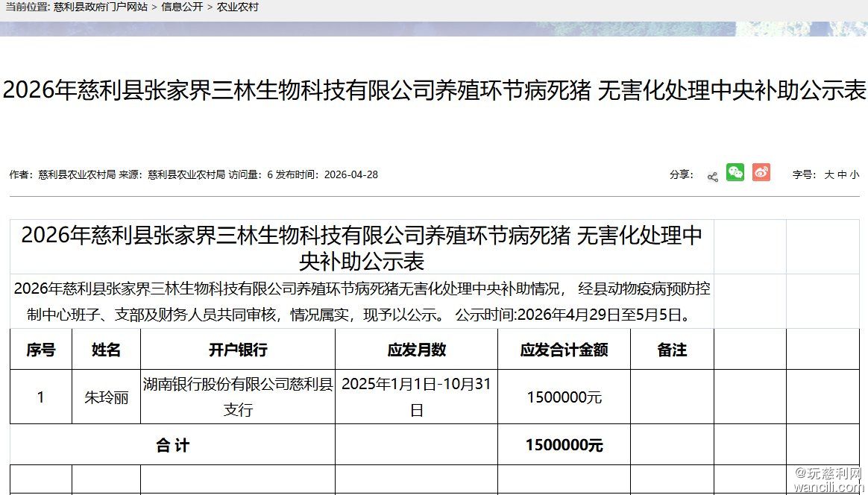Click the table's title cell

pos(362,248)
